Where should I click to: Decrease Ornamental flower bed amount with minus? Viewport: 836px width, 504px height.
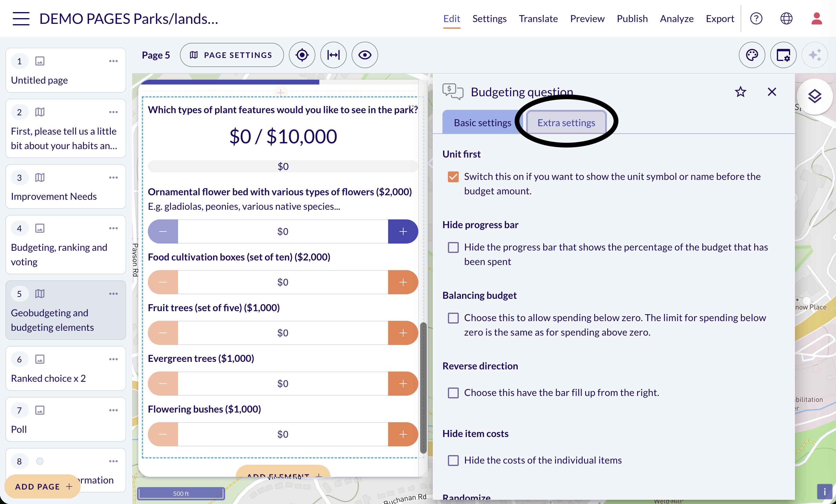click(x=163, y=231)
